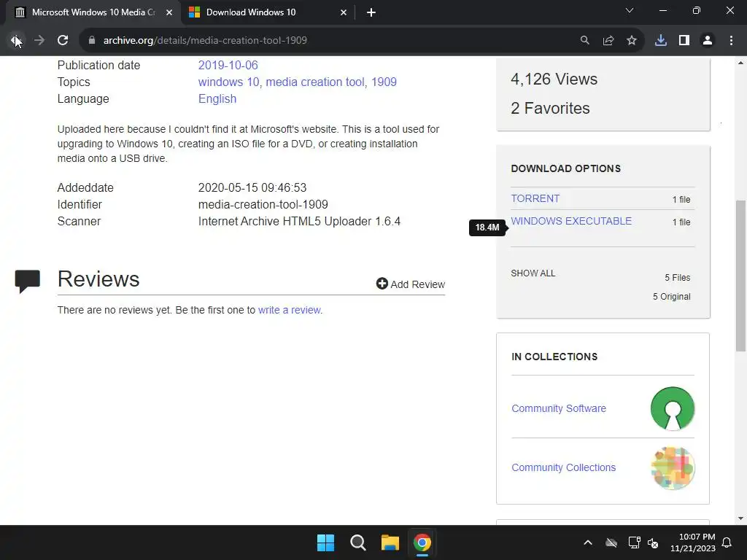Click identifier 'media-creation-tool-1909' value

[263, 204]
